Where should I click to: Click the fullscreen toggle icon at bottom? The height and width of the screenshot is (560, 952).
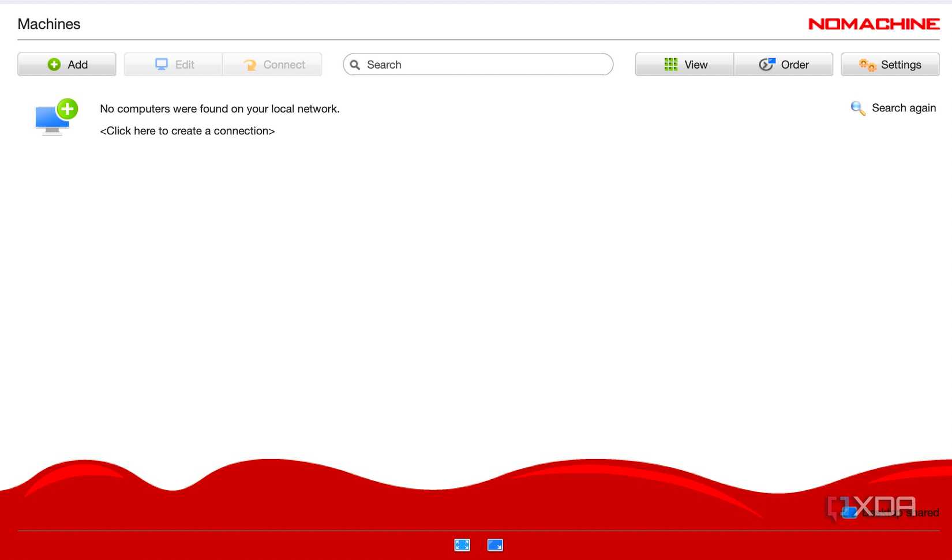462,545
